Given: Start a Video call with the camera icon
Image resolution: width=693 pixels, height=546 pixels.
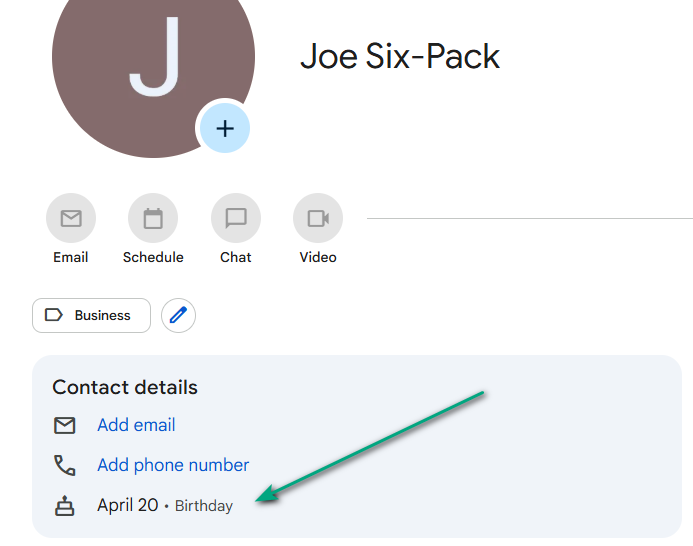Looking at the screenshot, I should 318,218.
